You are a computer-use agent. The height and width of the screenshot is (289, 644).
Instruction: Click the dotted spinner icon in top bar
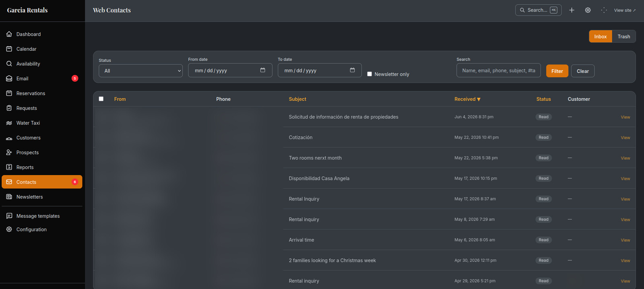(x=604, y=10)
